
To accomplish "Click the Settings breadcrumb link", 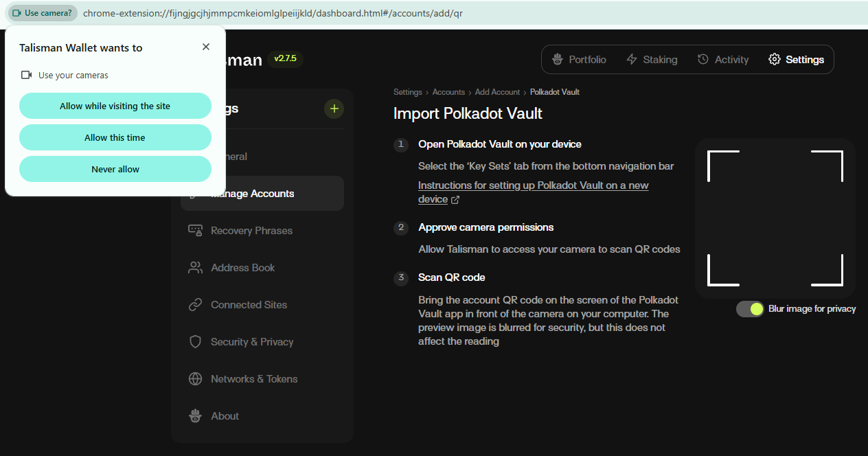I will coord(407,92).
